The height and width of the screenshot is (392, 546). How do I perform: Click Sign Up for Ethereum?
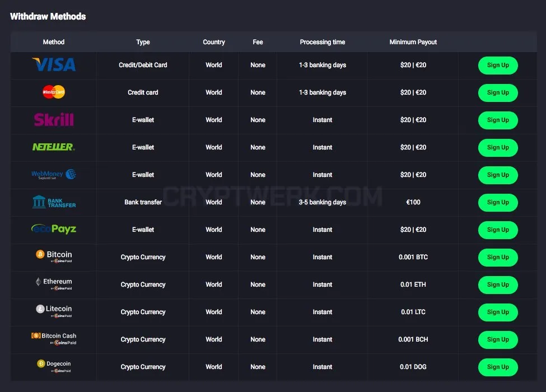pos(498,285)
